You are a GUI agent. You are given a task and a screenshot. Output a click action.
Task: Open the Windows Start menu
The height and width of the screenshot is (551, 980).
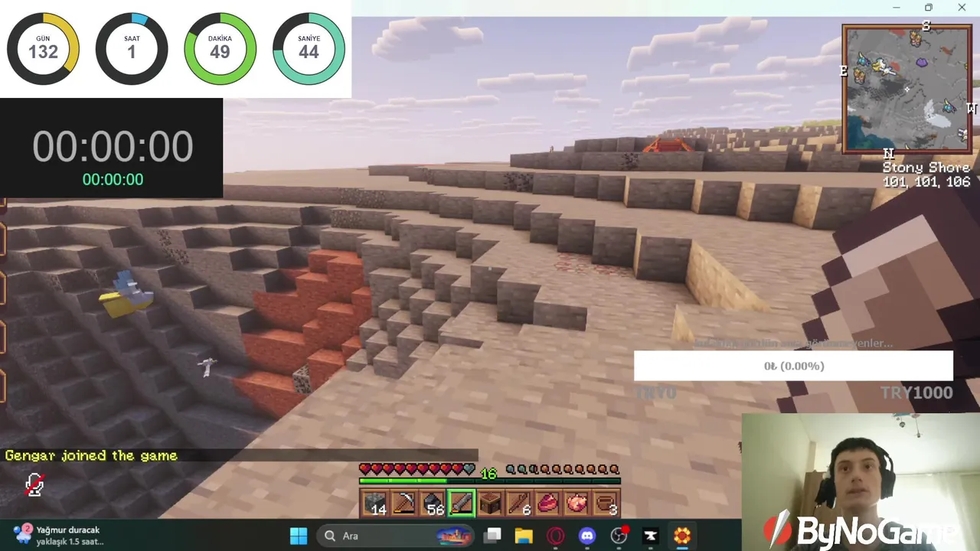coord(299,536)
